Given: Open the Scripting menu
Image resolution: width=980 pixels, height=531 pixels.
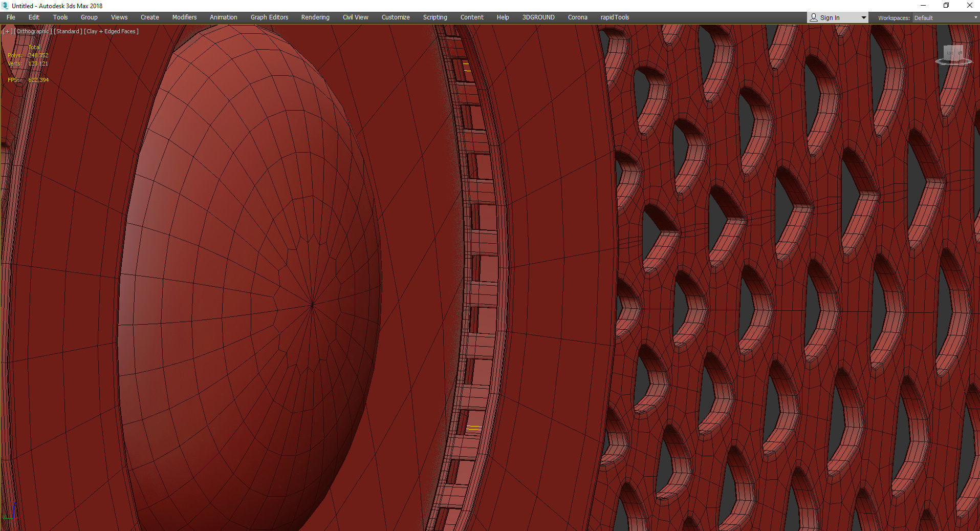Looking at the screenshot, I should 435,17.
